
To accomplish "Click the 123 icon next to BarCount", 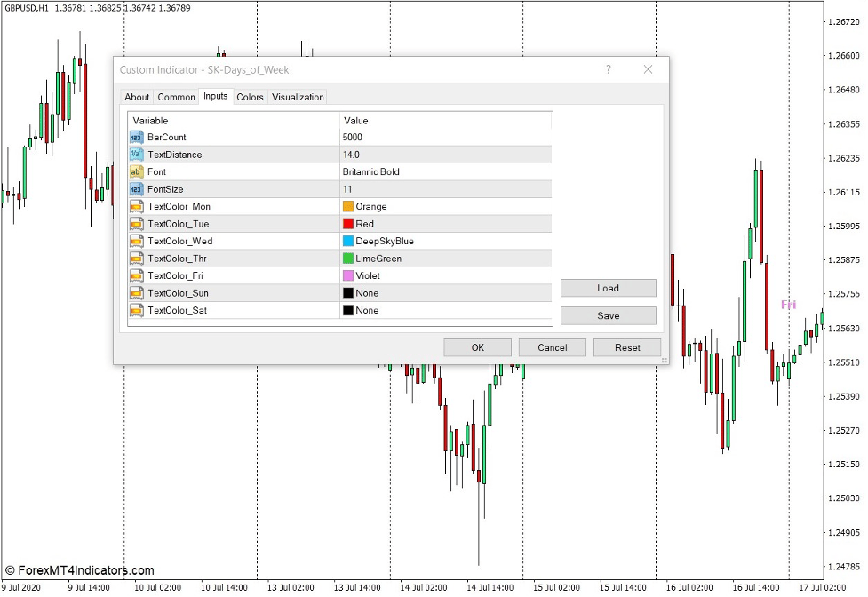I will [136, 138].
